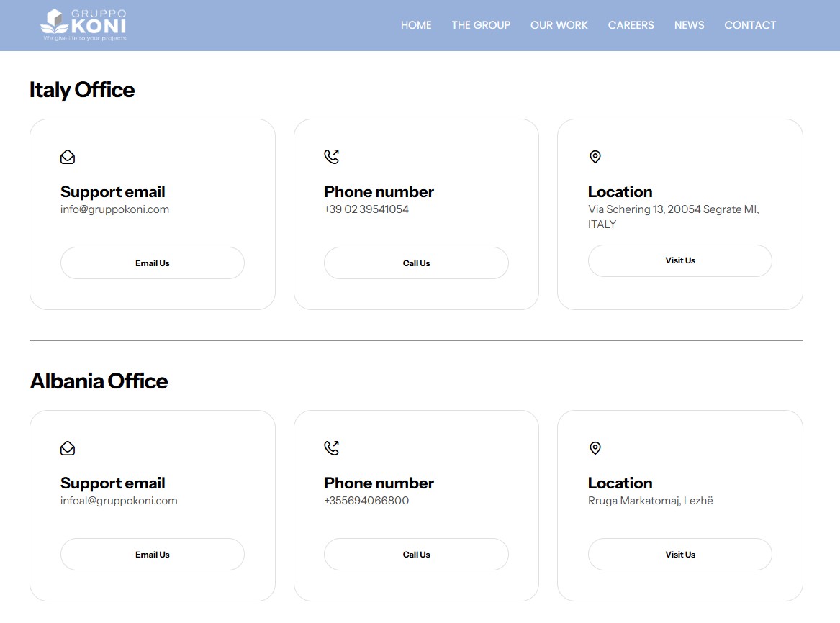Click the envelope icon in Italy Office

(x=68, y=157)
